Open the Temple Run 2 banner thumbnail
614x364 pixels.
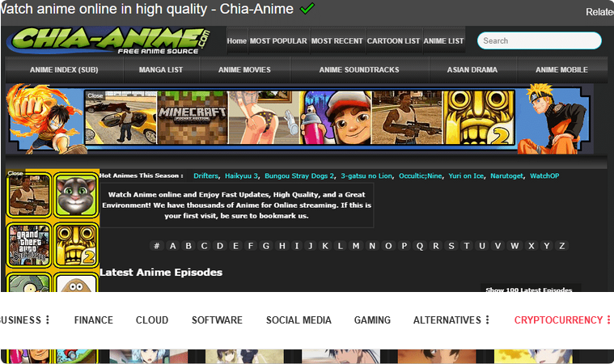point(479,117)
